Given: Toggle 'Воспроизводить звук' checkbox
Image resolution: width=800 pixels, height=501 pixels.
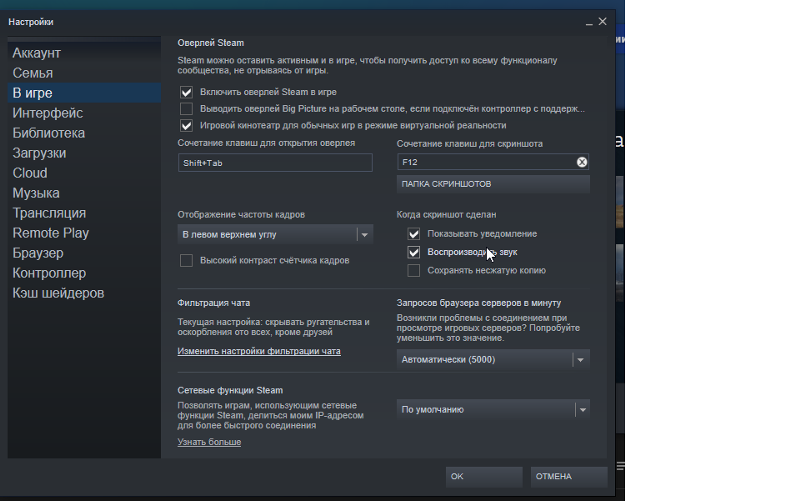Looking at the screenshot, I should pos(414,252).
